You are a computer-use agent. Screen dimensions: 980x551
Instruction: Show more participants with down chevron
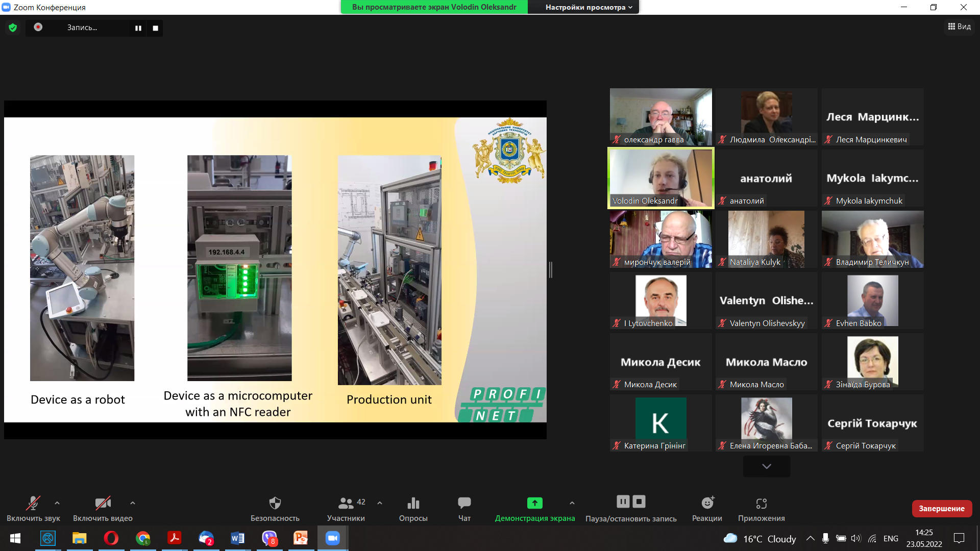(766, 466)
